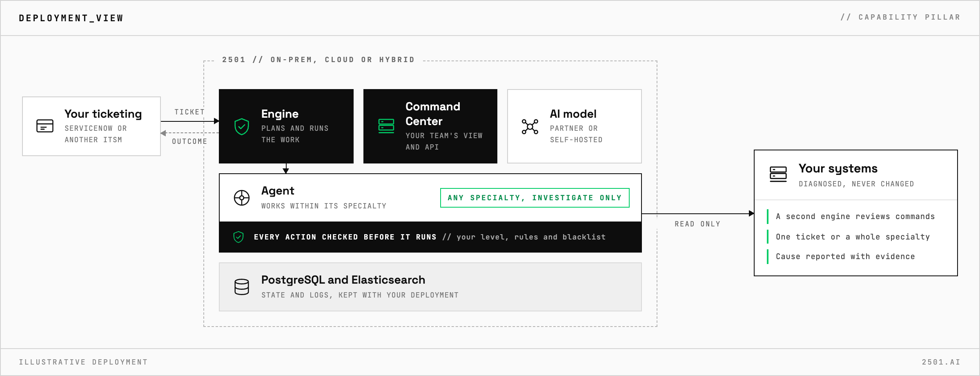Image resolution: width=980 pixels, height=376 pixels.
Task: Click 'PLANS AND RUNS THE WORK' subtitle
Action: click(x=295, y=134)
